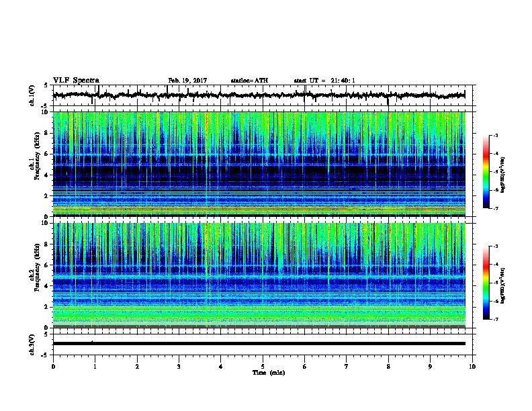
Task: Click the '7' tick on the Time axis
Action: pos(347,367)
